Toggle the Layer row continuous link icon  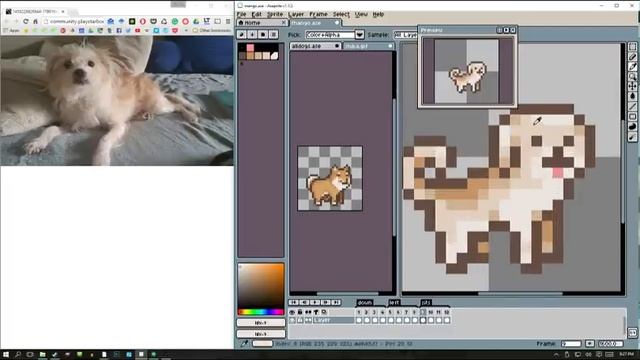coord(308,320)
